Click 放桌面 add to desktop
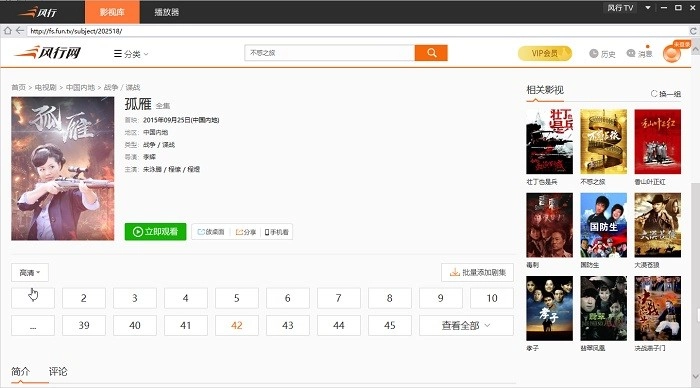700x388 pixels. coord(211,232)
